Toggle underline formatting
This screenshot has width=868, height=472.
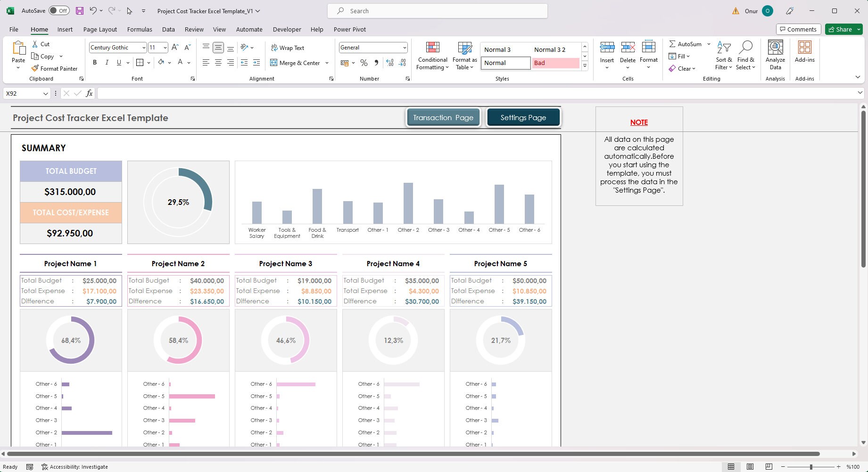tap(119, 62)
